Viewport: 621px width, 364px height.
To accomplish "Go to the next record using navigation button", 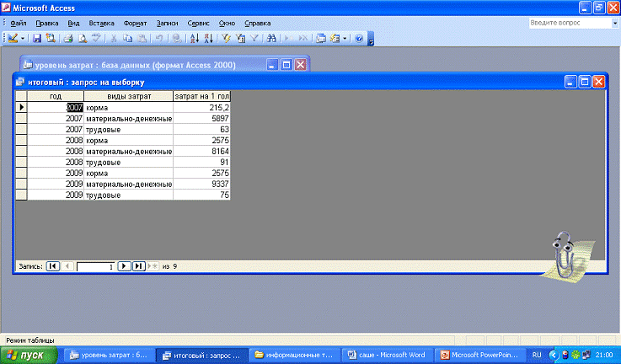I will [123, 266].
